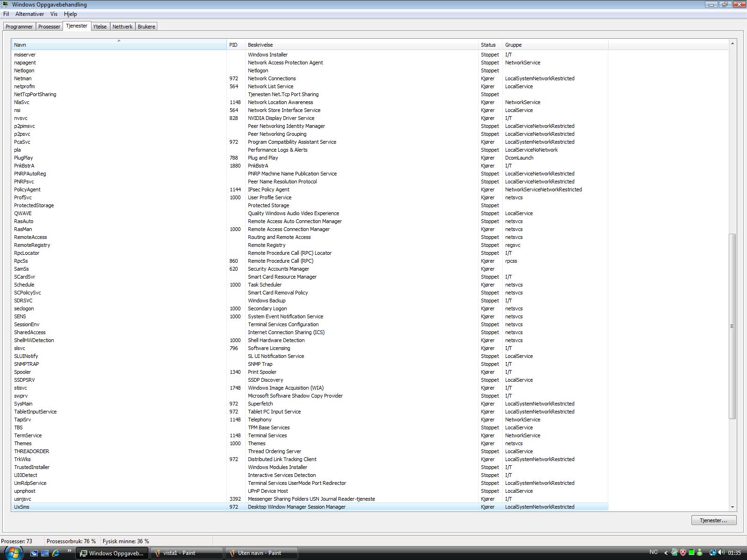Select the TrustedInstaller service row
747x560 pixels.
[310, 467]
